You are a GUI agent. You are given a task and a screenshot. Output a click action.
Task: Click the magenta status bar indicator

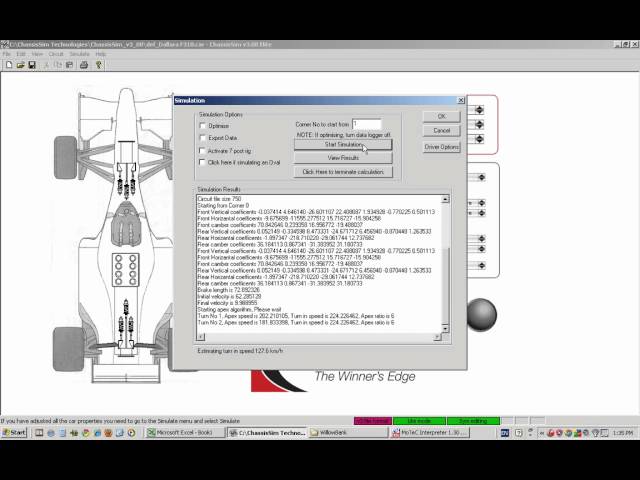point(373,421)
